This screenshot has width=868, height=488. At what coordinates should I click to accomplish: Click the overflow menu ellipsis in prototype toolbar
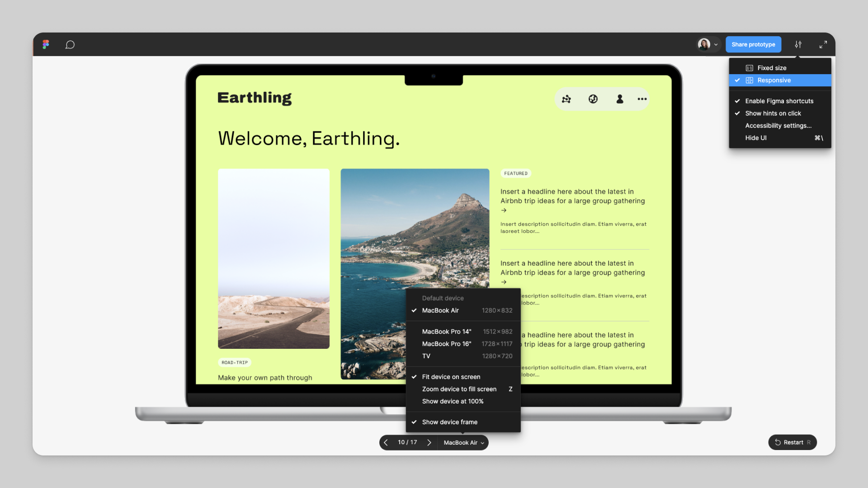pyautogui.click(x=642, y=99)
